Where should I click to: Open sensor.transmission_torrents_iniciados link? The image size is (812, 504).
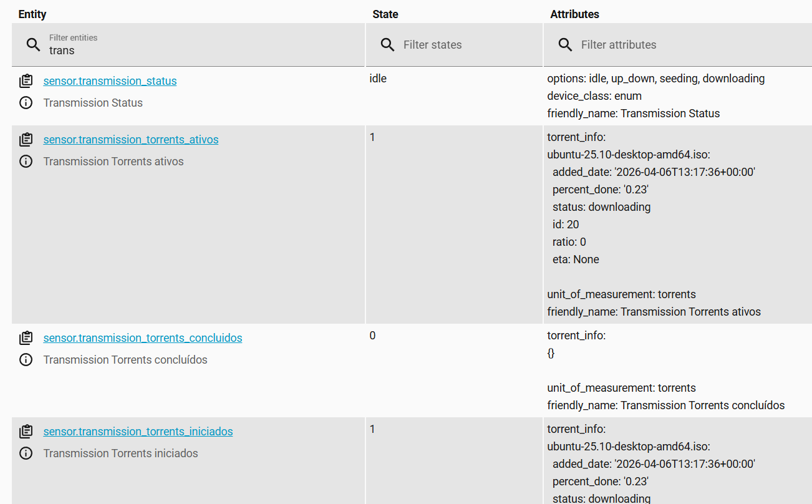coord(138,432)
